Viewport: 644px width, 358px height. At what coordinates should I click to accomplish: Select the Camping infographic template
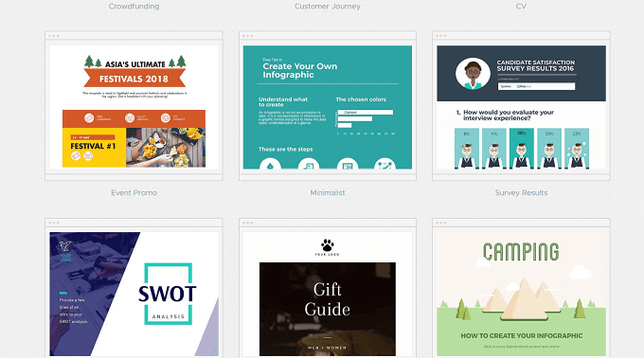(x=521, y=294)
